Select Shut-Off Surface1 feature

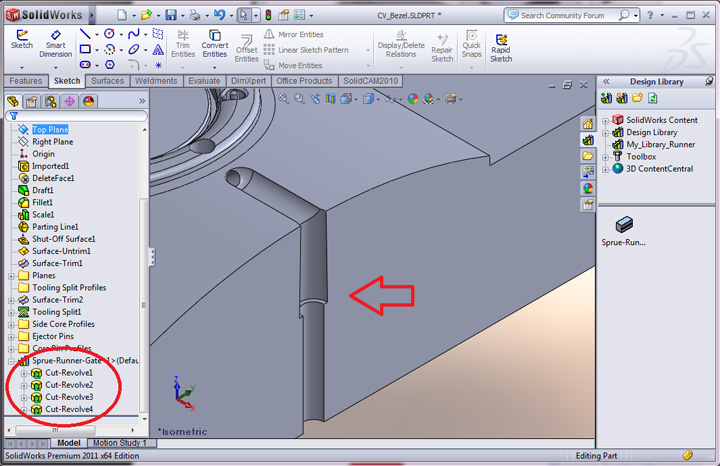(63, 239)
